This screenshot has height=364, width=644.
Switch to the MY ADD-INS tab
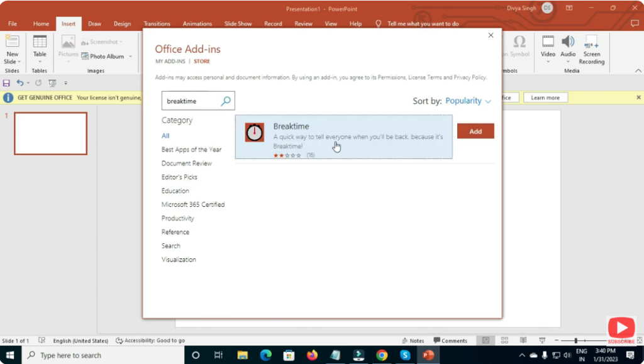point(170,62)
